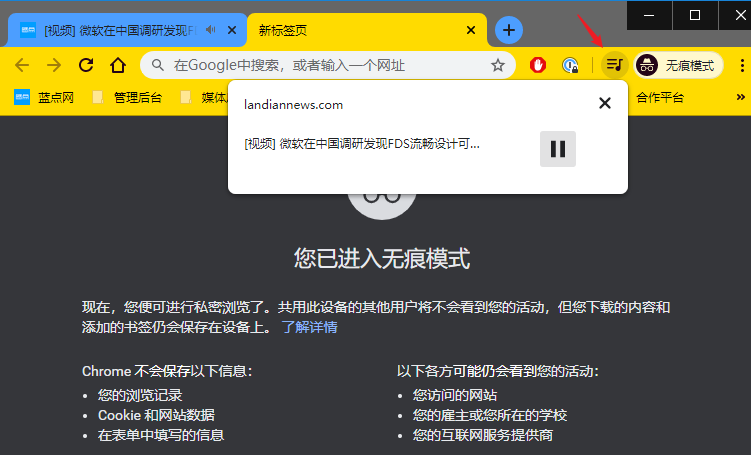751x455 pixels.
Task: Click the 了解详情 link
Action: click(x=309, y=327)
